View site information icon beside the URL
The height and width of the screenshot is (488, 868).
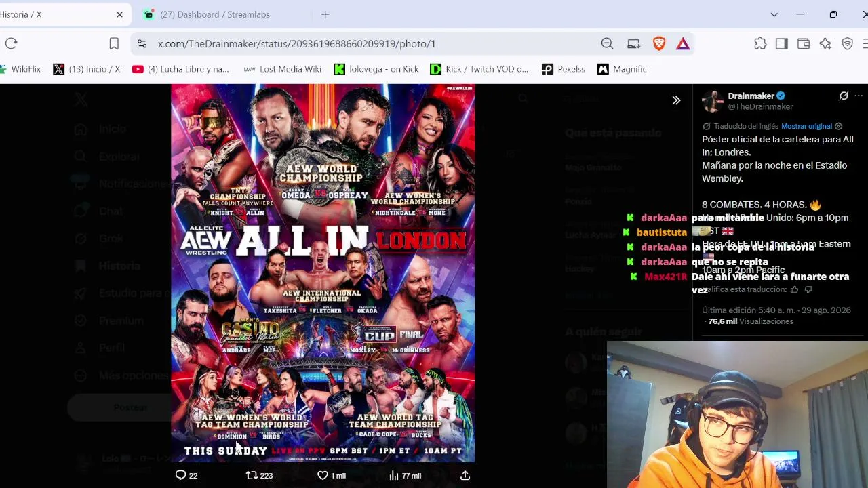pyautogui.click(x=142, y=43)
